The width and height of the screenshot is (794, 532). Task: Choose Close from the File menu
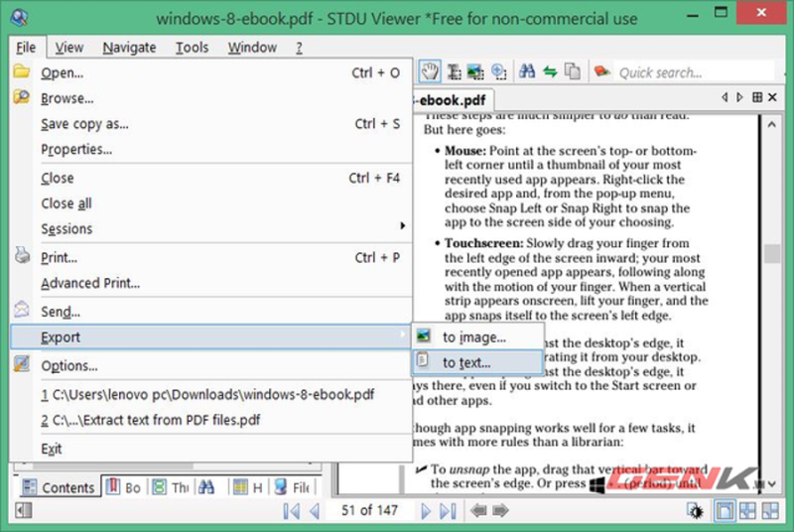210,178
